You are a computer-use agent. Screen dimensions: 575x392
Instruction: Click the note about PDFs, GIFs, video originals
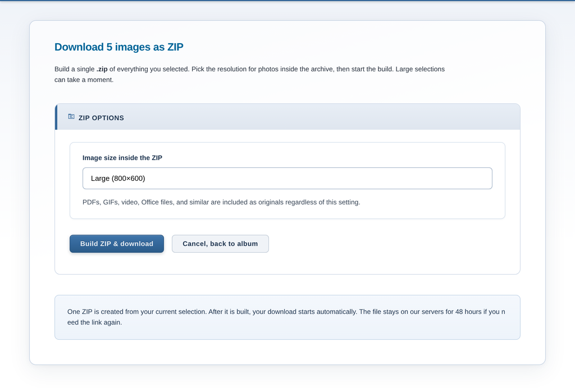[221, 202]
